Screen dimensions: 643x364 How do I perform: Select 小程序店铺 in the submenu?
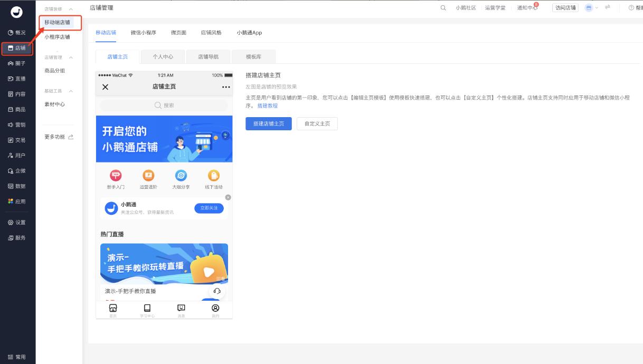coord(57,37)
